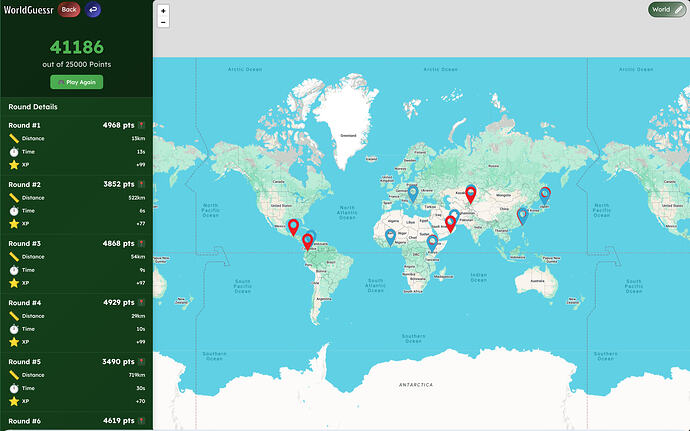Click the WorldGuessr logo
The width and height of the screenshot is (690, 431).
pos(28,10)
